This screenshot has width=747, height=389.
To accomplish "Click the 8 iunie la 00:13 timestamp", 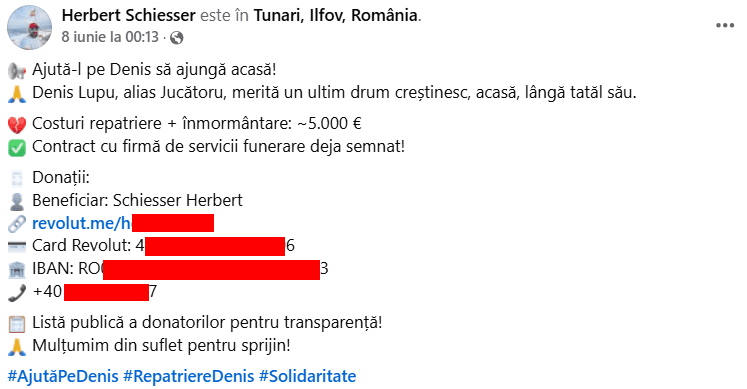I will pos(110,37).
